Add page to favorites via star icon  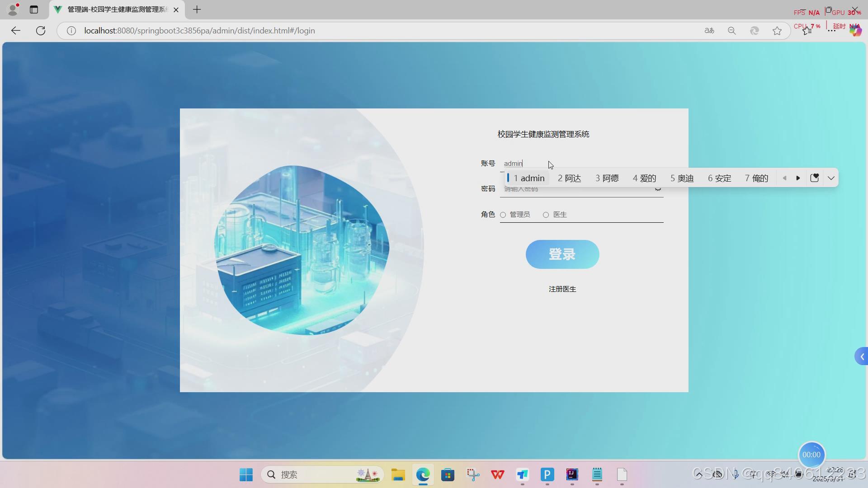click(x=777, y=31)
